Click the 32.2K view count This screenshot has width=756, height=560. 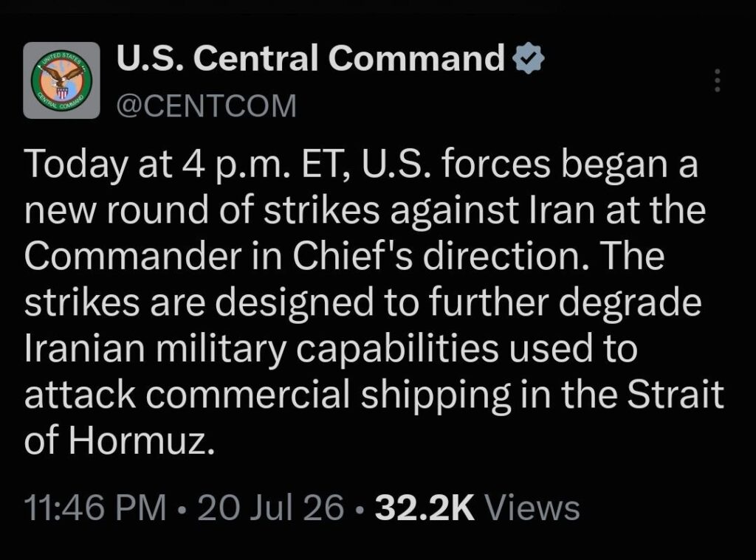(x=425, y=508)
